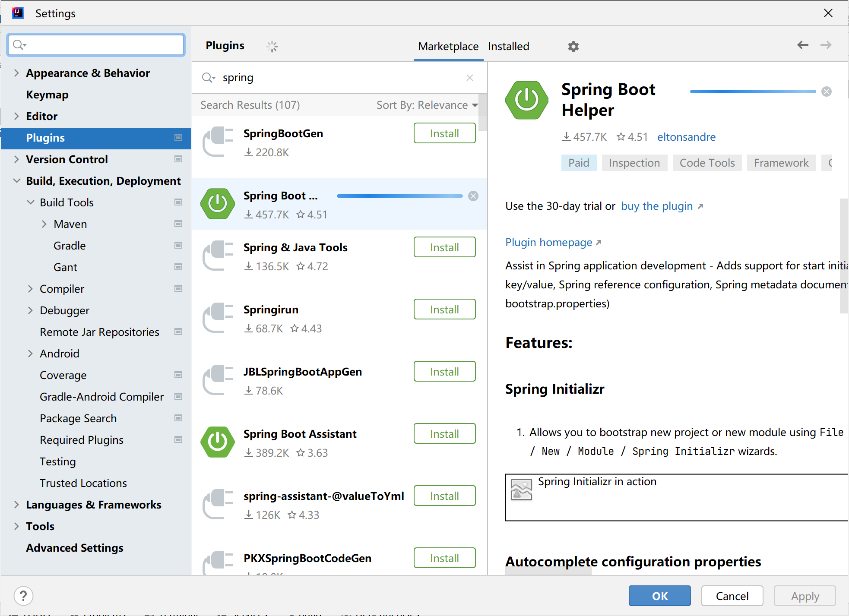Screen dimensions: 849x616
Task: Click the Cancel button
Action: pos(732,596)
